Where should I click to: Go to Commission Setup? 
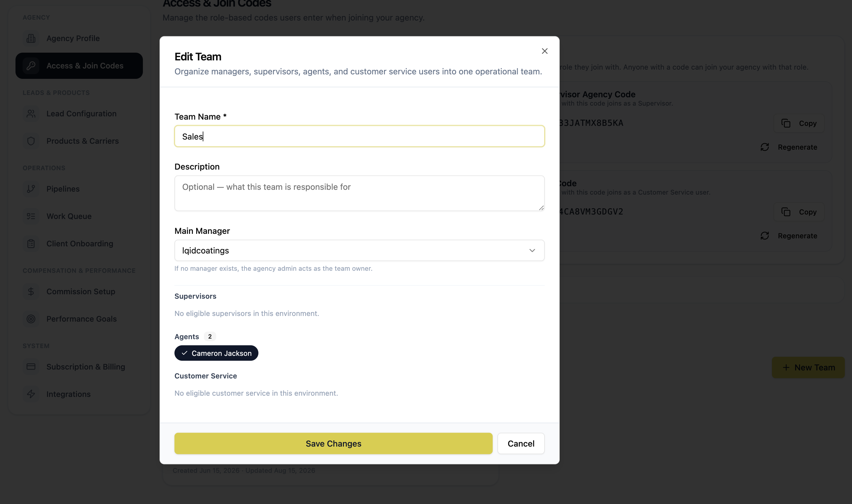79,291
